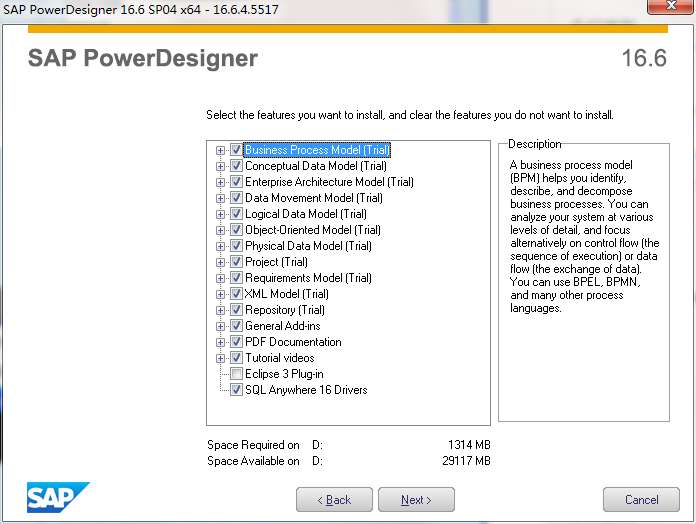Toggle Tutorial videos checkbox
This screenshot has height=524, width=696.
point(236,358)
